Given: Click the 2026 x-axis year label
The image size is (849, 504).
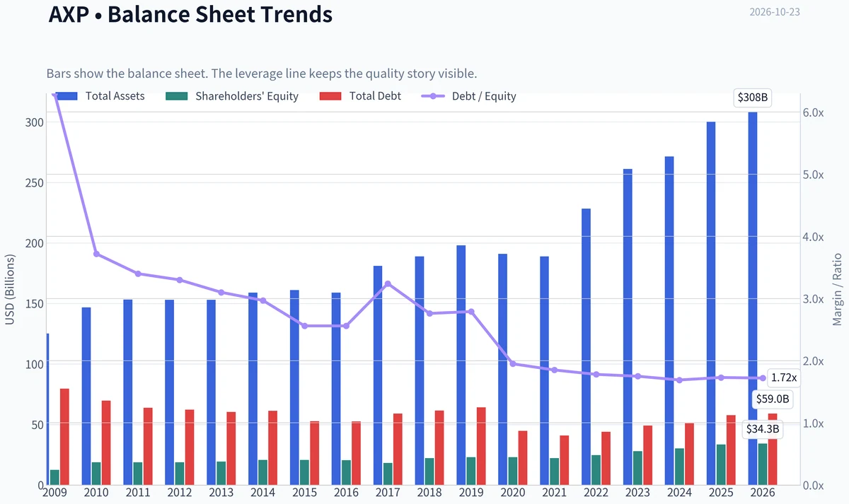Looking at the screenshot, I should (763, 493).
